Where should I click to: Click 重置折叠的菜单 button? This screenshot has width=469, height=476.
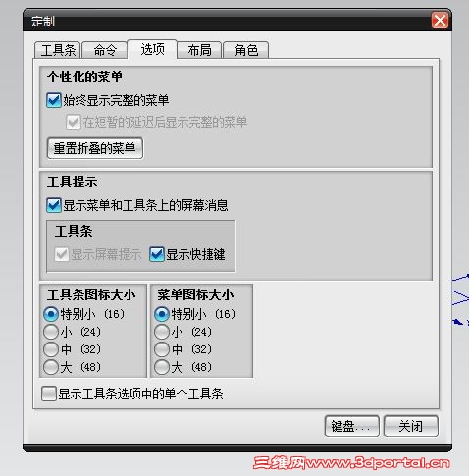(95, 148)
